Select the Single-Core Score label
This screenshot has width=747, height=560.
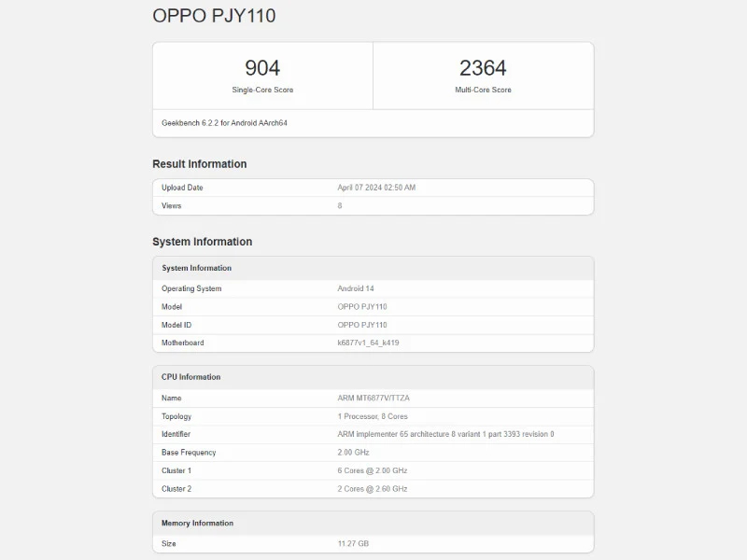click(262, 90)
